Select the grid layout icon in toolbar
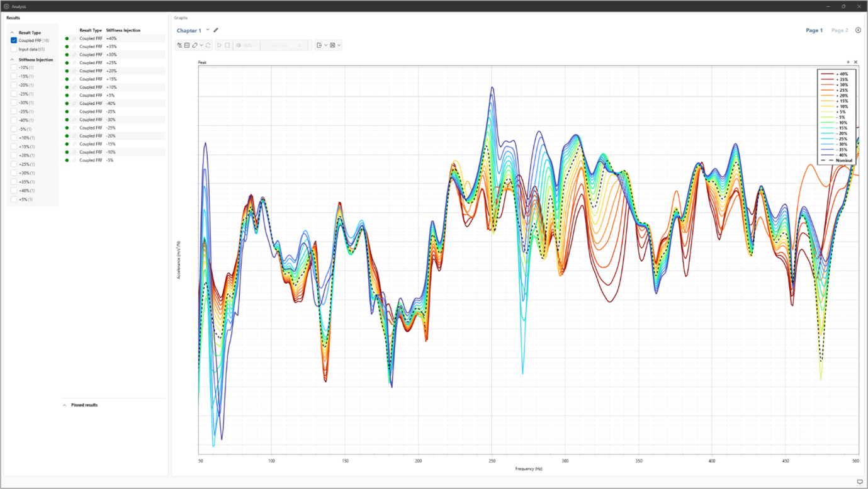 (187, 45)
